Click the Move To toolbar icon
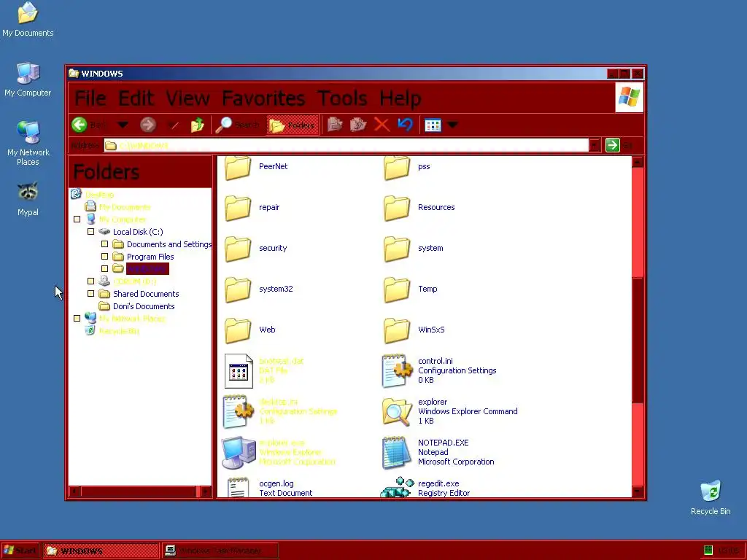Image resolution: width=747 pixels, height=560 pixels. pyautogui.click(x=335, y=125)
